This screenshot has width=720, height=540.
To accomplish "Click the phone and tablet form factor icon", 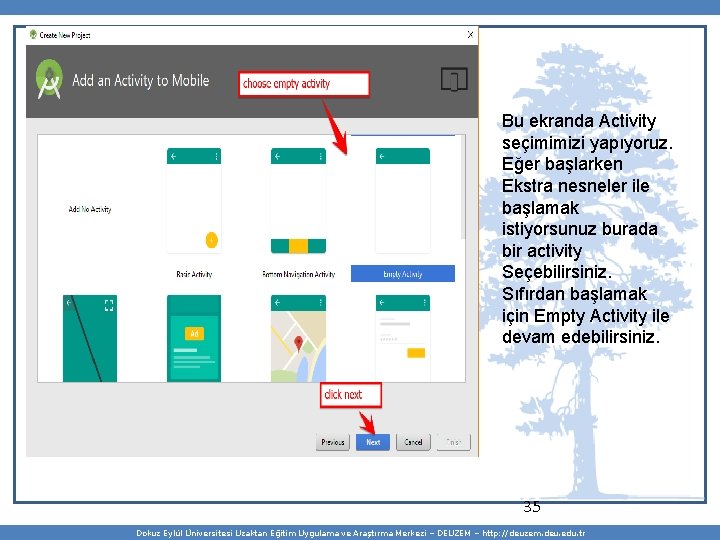I will click(x=454, y=79).
